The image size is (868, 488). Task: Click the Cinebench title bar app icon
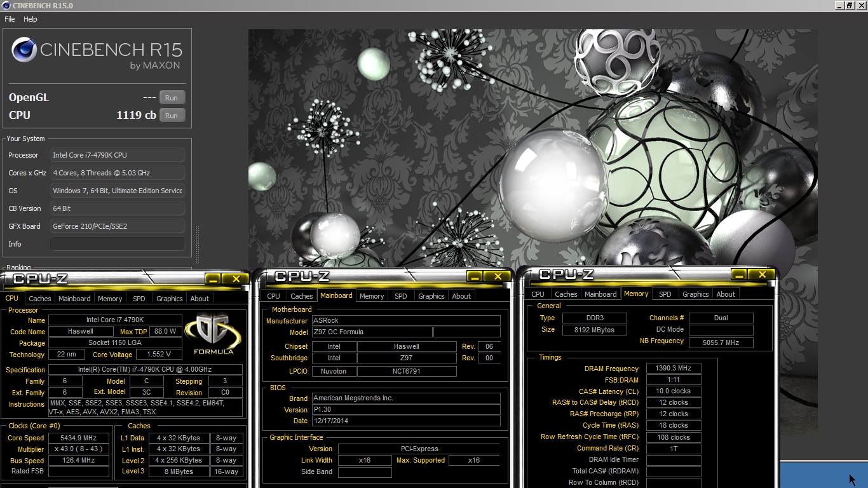coord(6,6)
